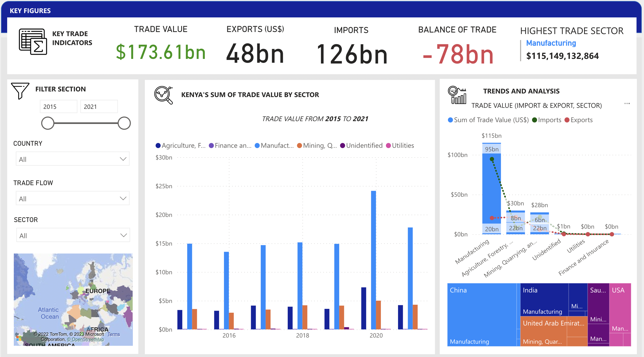Open the more options ellipsis on trends chart
Screen dimensions: 644x357
click(x=627, y=104)
